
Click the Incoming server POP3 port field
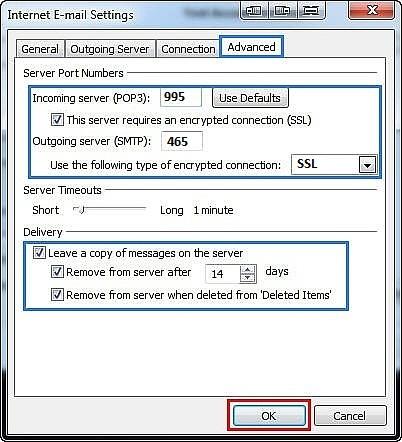(x=181, y=97)
